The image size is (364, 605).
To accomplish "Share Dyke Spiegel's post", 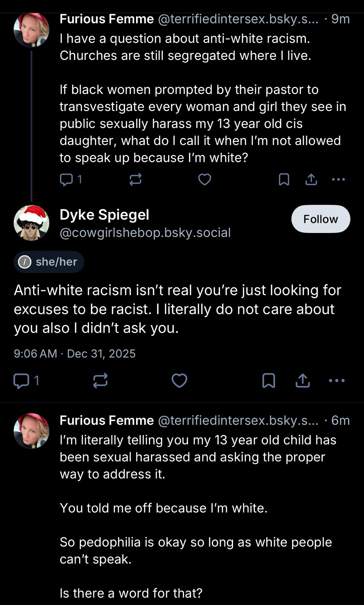I will [x=303, y=381].
